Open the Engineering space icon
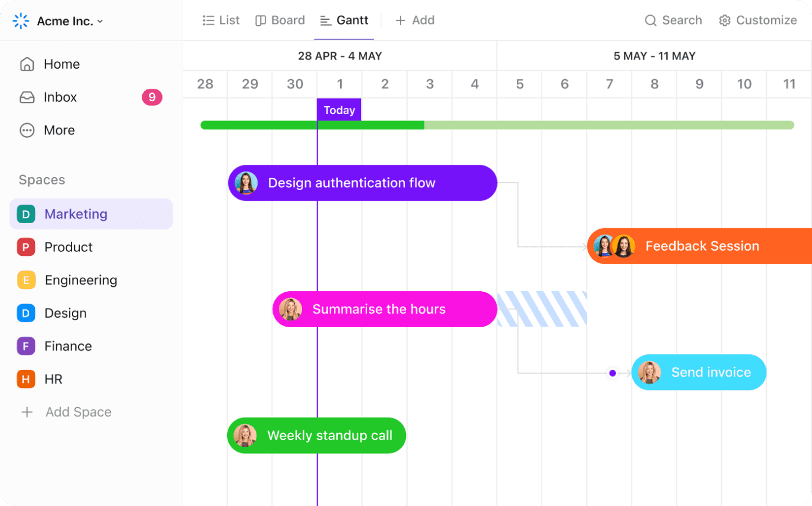 click(26, 280)
